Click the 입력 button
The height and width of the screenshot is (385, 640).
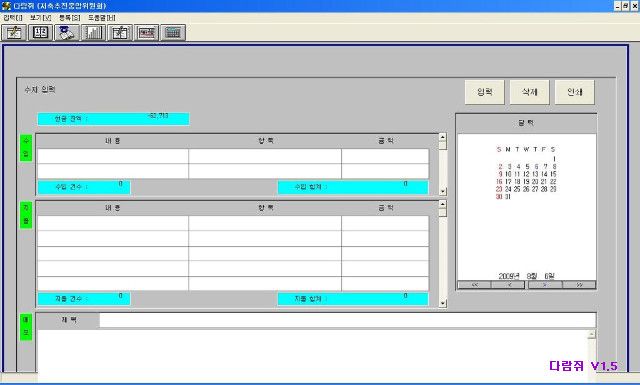[484, 92]
